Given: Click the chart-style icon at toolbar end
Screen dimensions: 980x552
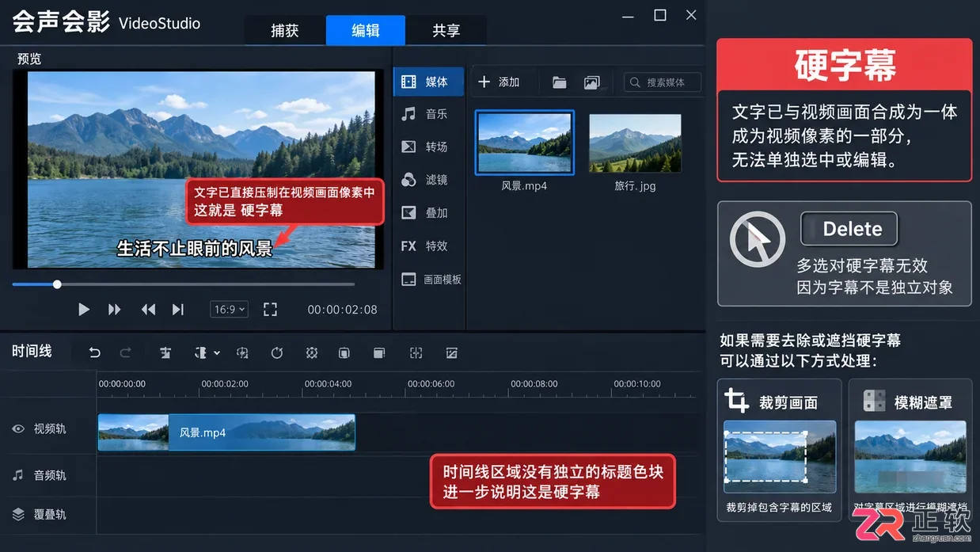Looking at the screenshot, I should tap(452, 353).
